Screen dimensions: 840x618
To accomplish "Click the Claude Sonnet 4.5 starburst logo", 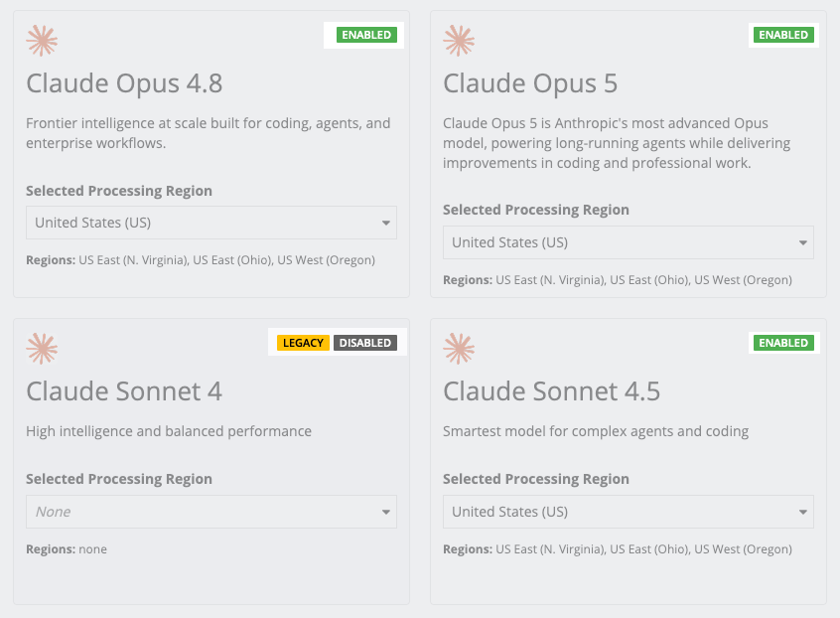I will click(459, 349).
